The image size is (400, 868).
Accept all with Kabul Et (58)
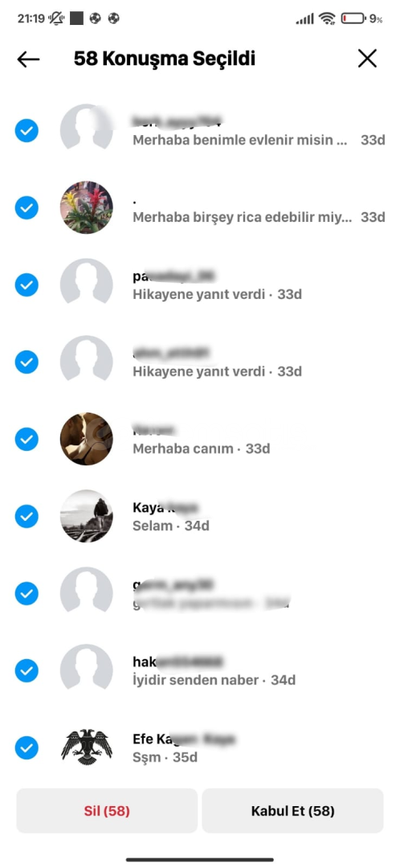click(x=292, y=811)
